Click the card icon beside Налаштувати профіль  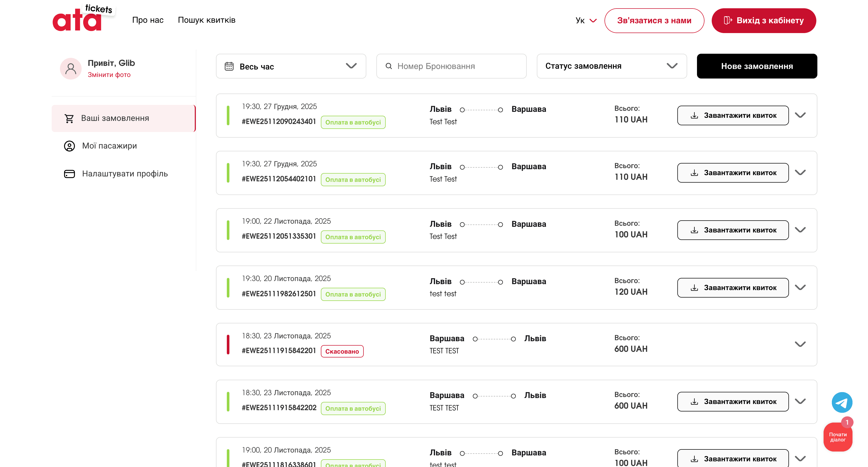(x=69, y=174)
